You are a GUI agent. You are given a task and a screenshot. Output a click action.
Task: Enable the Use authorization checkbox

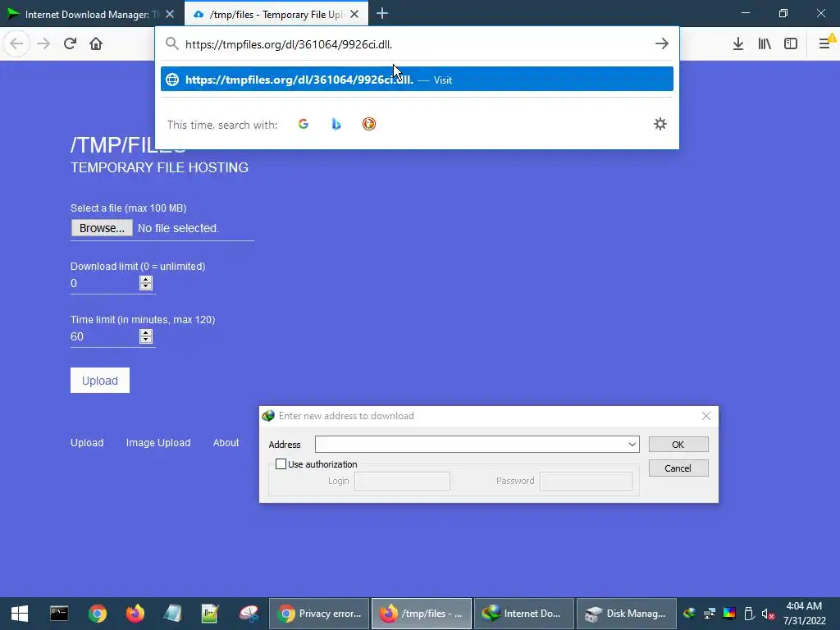tap(281, 464)
